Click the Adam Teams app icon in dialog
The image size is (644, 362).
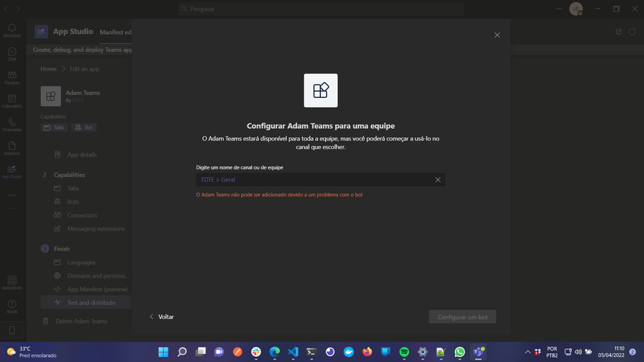321,90
